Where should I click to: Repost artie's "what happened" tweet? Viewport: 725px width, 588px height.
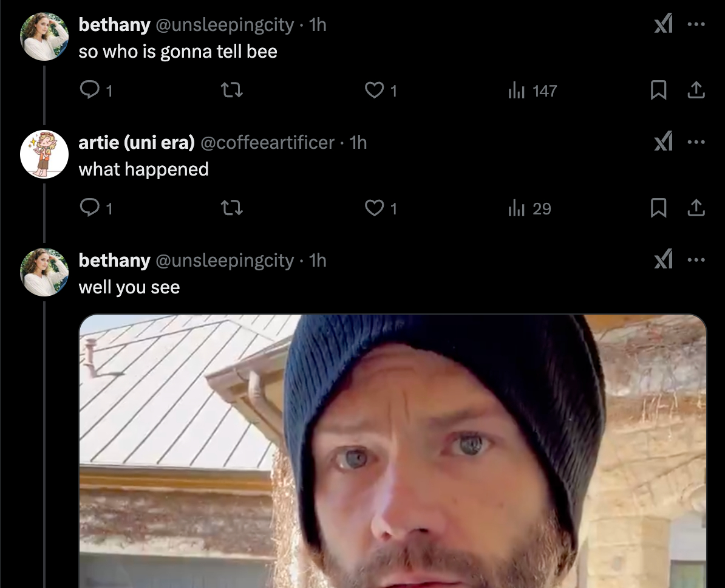pyautogui.click(x=231, y=208)
